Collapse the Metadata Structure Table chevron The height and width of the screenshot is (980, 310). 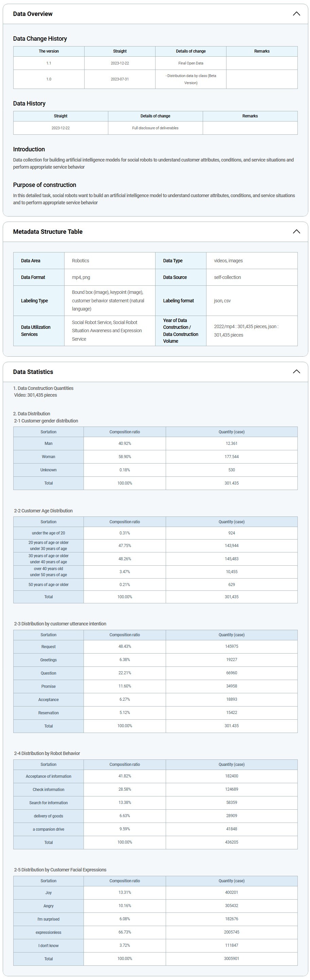(x=296, y=232)
